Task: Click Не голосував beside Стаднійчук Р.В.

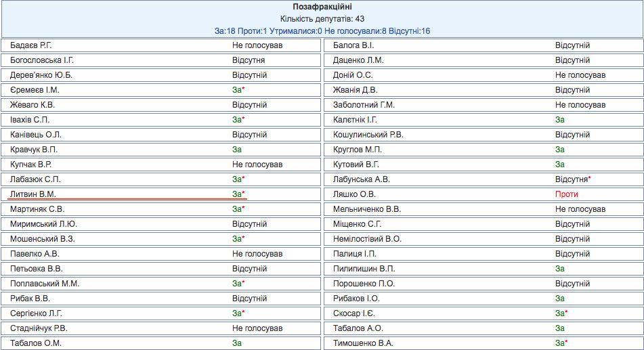Action: click(x=257, y=328)
